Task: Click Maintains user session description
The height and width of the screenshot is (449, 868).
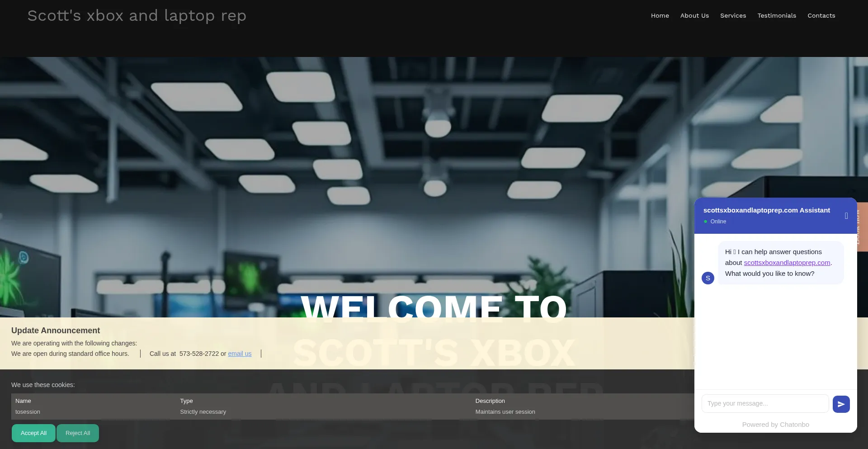Action: click(x=505, y=412)
